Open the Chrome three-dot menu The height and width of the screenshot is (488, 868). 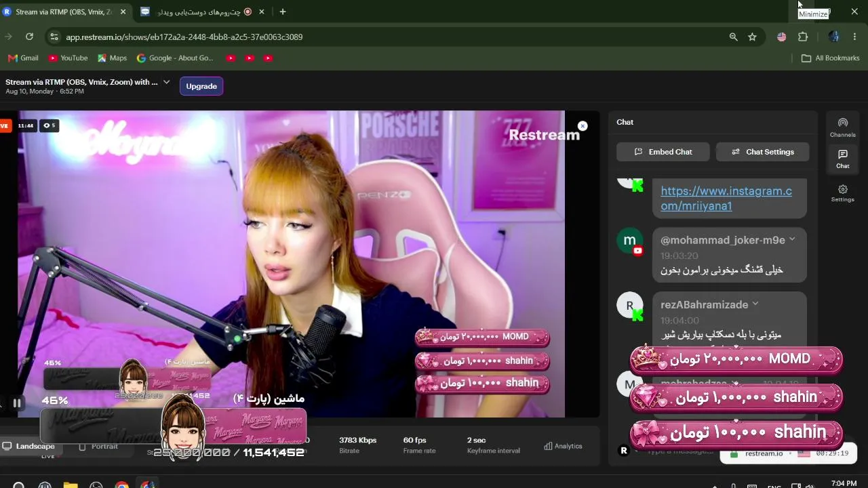(x=854, y=37)
